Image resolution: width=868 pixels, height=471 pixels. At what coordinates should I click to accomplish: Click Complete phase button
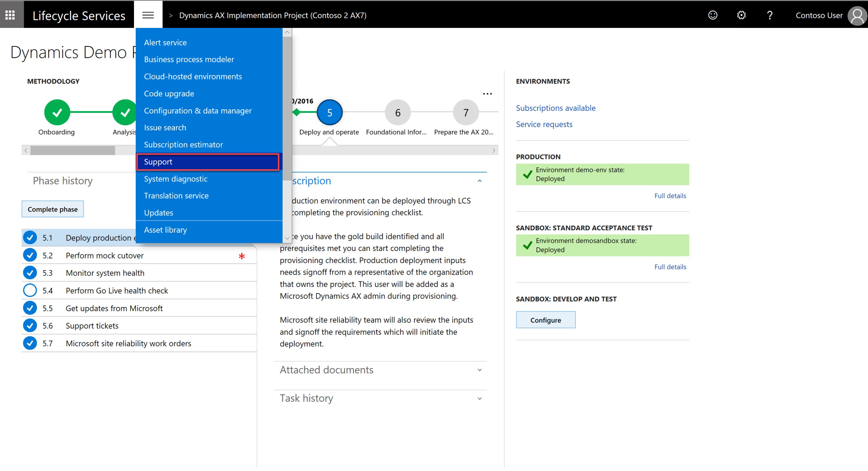tap(52, 208)
